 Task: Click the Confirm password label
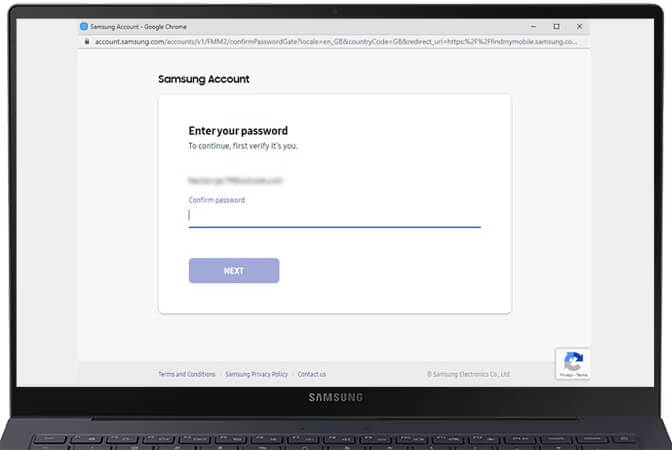(x=217, y=200)
